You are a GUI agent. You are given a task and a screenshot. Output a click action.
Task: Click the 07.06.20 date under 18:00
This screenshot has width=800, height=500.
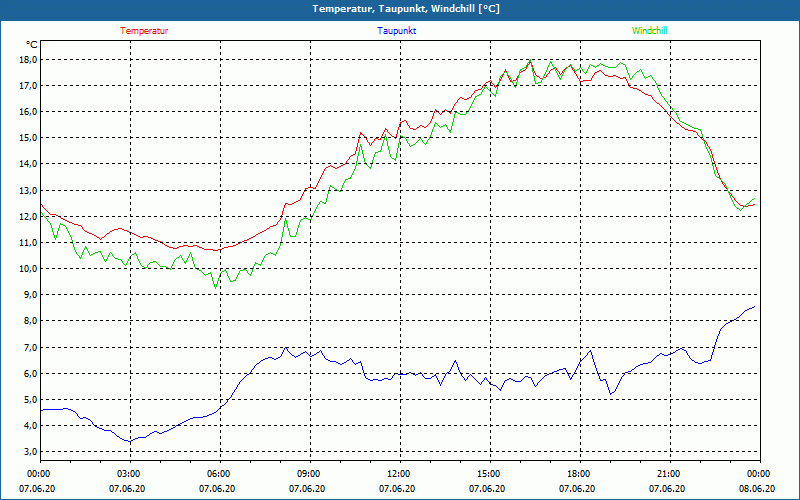coord(577,489)
